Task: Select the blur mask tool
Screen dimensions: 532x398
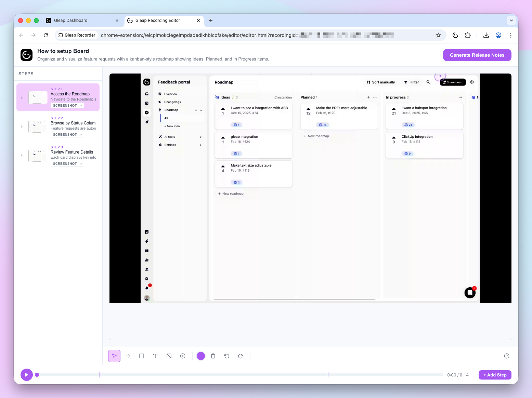Action: (x=169, y=356)
